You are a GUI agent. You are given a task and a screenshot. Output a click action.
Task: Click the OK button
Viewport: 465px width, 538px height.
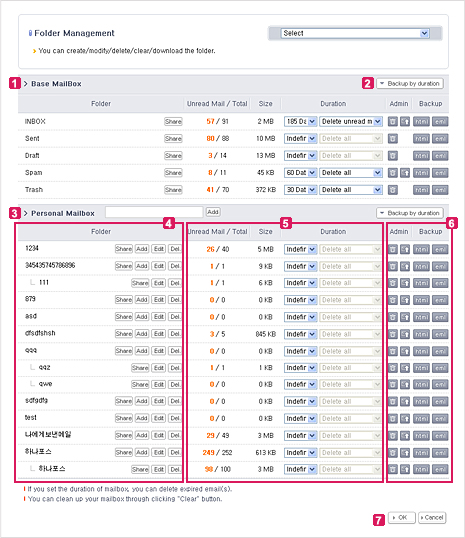click(x=402, y=518)
